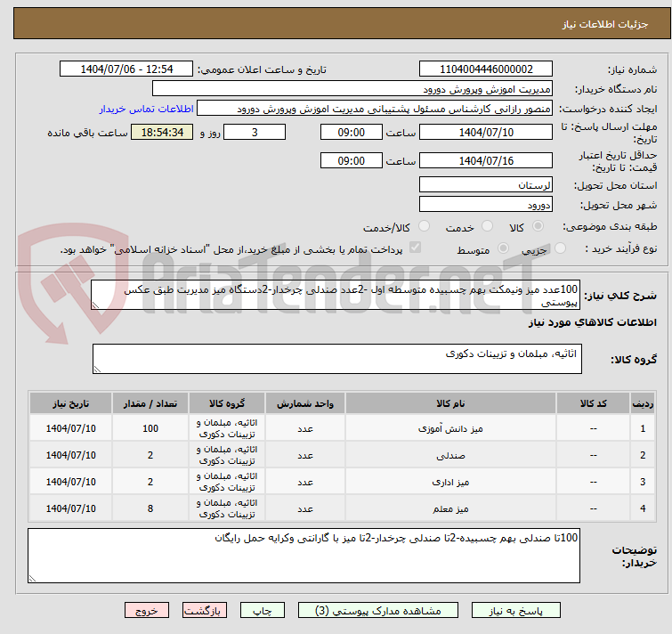Select the متوسط purchase type radio
Image resolution: width=672 pixels, height=634 pixels.
[503, 250]
